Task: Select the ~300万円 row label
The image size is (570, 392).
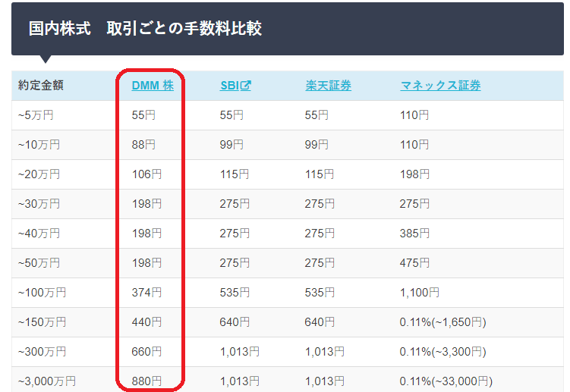Action: coord(43,352)
